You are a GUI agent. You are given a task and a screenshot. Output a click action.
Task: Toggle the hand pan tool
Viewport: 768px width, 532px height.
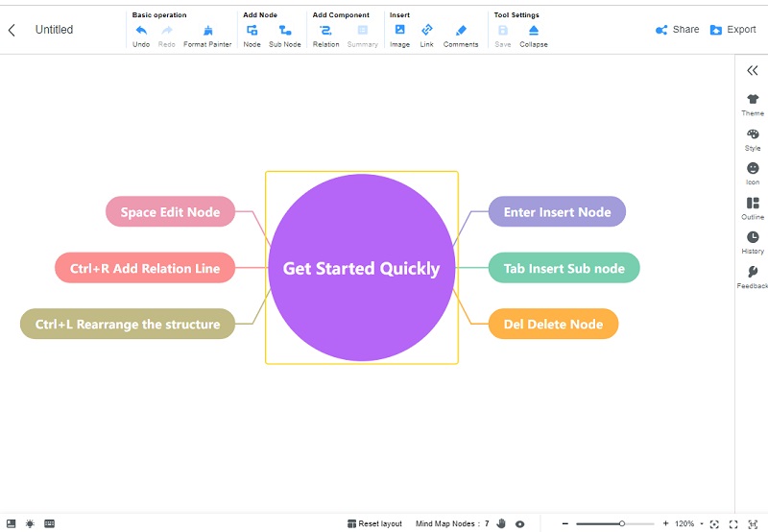pyautogui.click(x=501, y=523)
